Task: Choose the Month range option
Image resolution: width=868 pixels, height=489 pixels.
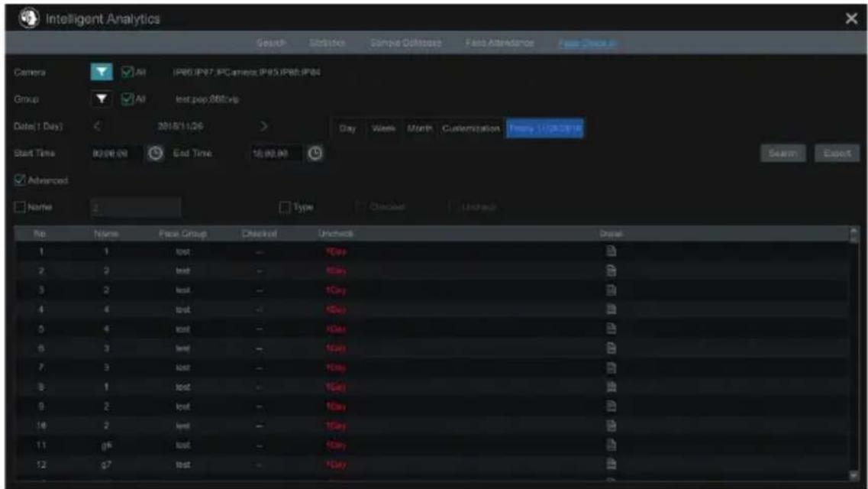Action: coord(420,128)
